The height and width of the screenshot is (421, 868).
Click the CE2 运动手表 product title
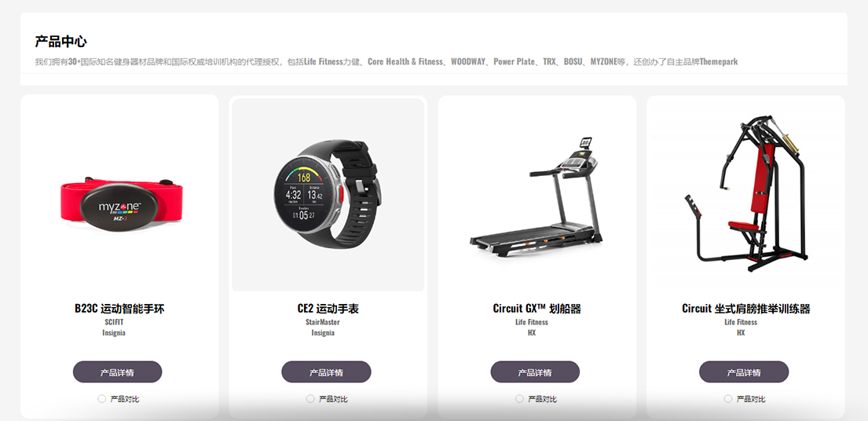pos(328,308)
